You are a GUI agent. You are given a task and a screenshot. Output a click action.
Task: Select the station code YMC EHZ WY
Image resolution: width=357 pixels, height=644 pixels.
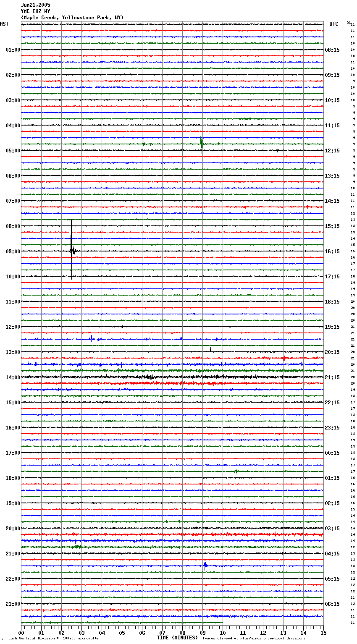point(35,11)
